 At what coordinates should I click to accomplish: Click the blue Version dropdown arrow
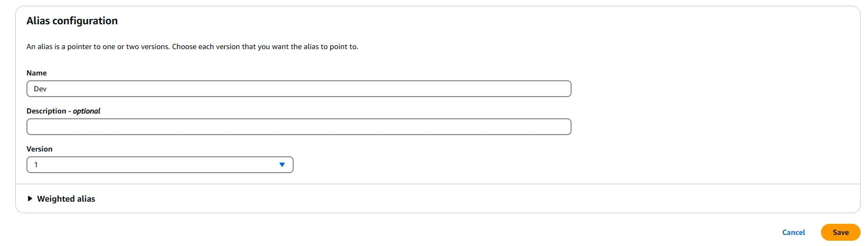tap(282, 165)
